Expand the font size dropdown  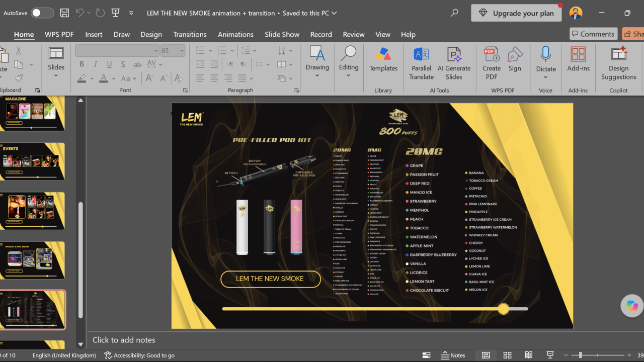coord(182,51)
